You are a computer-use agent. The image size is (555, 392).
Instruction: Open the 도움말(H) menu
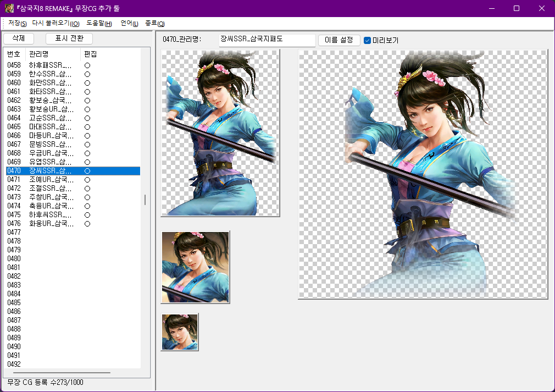(99, 24)
